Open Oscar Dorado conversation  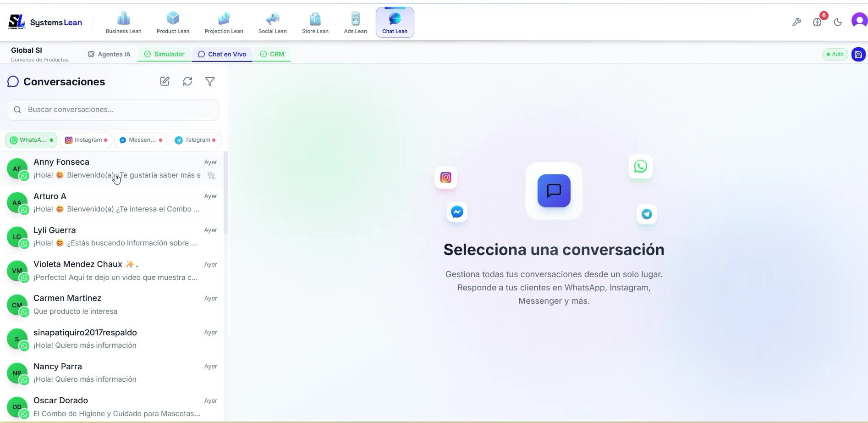pos(112,407)
